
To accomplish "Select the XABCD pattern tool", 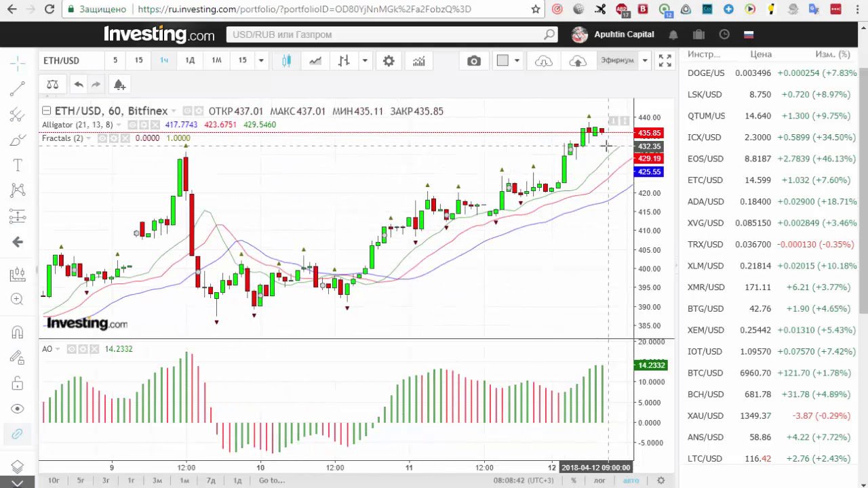I will click(18, 190).
